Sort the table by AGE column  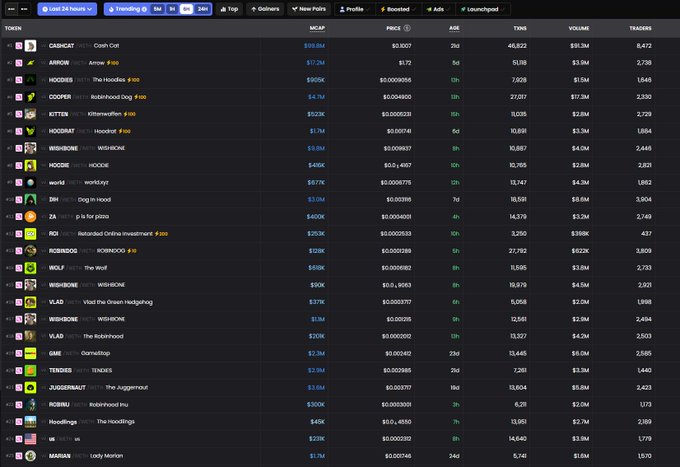point(454,28)
